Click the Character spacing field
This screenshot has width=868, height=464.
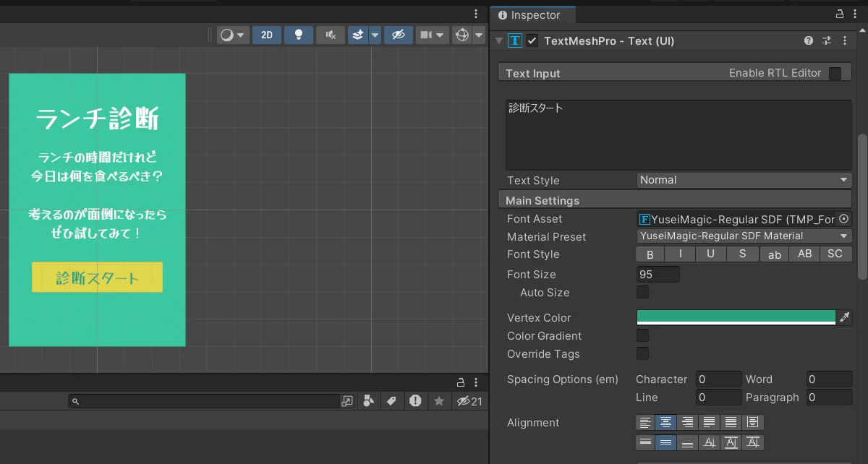(x=719, y=379)
